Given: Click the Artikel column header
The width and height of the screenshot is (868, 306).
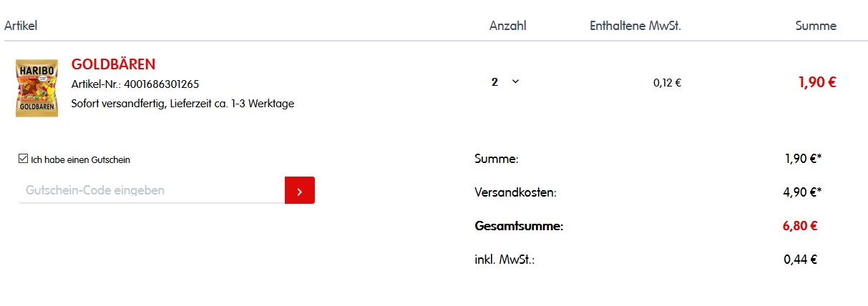Looking at the screenshot, I should (x=21, y=26).
